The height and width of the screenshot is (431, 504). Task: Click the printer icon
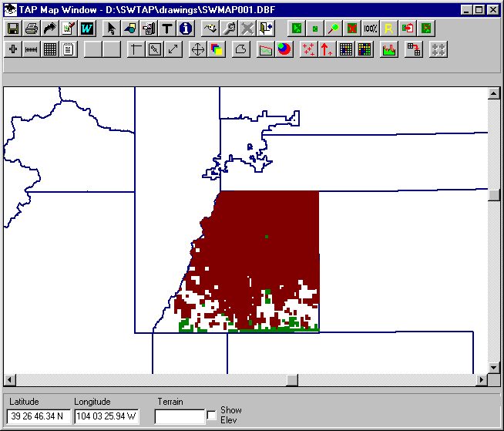pyautogui.click(x=32, y=29)
